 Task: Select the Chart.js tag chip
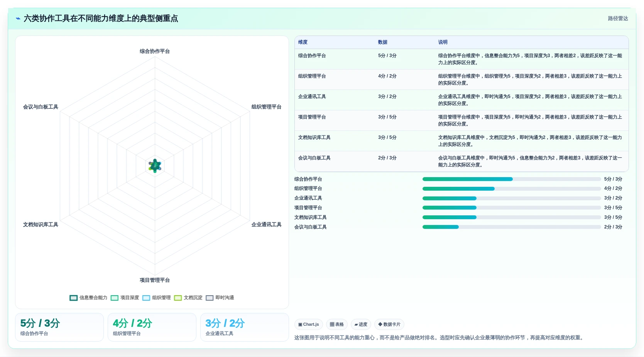(309, 324)
